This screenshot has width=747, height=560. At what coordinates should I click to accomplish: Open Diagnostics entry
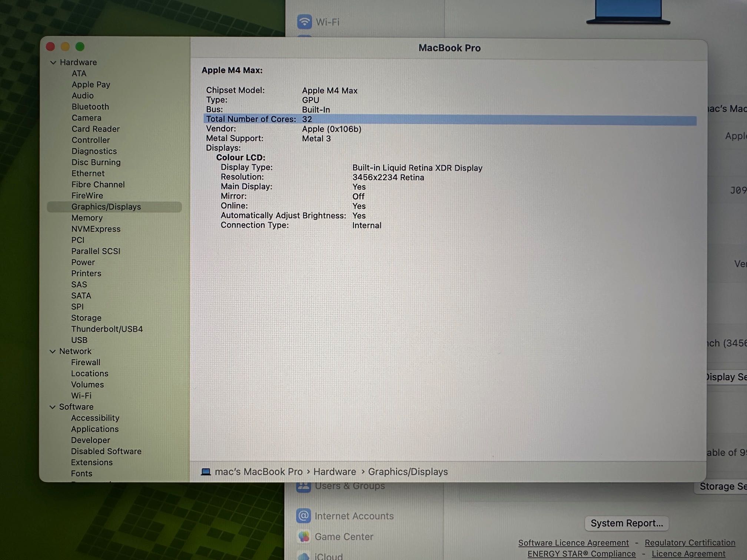click(94, 151)
